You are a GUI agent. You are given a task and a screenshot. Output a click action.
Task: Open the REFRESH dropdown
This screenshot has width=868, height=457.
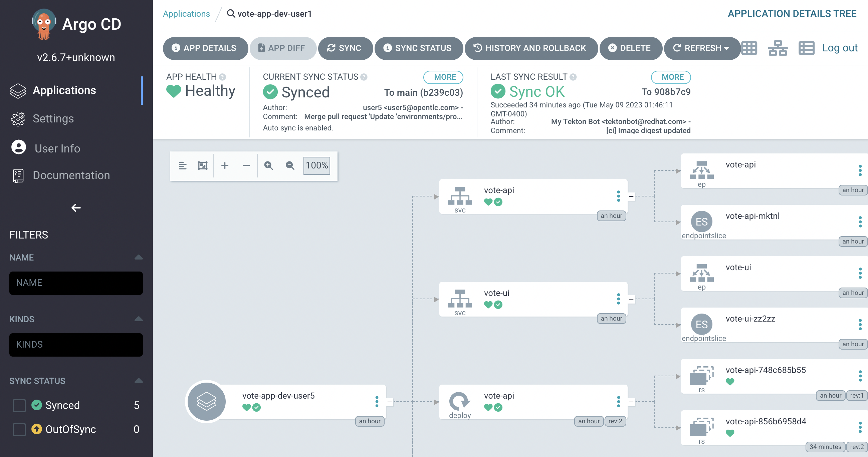[x=702, y=48]
